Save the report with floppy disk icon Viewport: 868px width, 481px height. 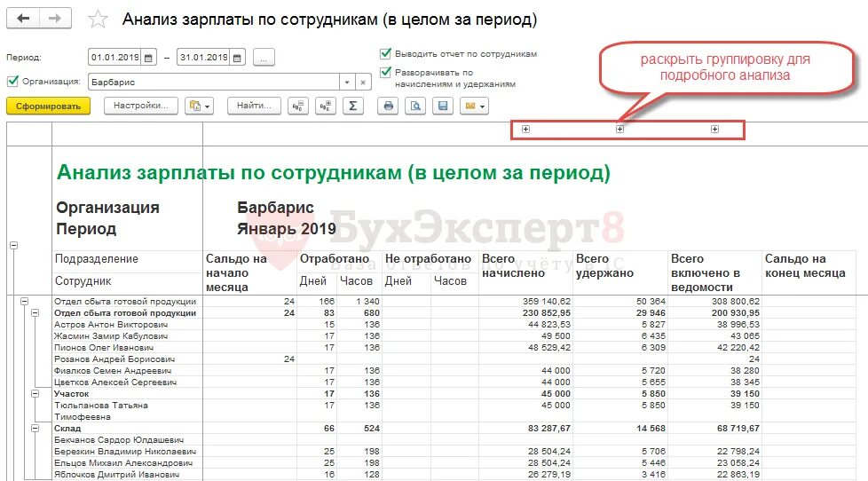click(x=443, y=106)
